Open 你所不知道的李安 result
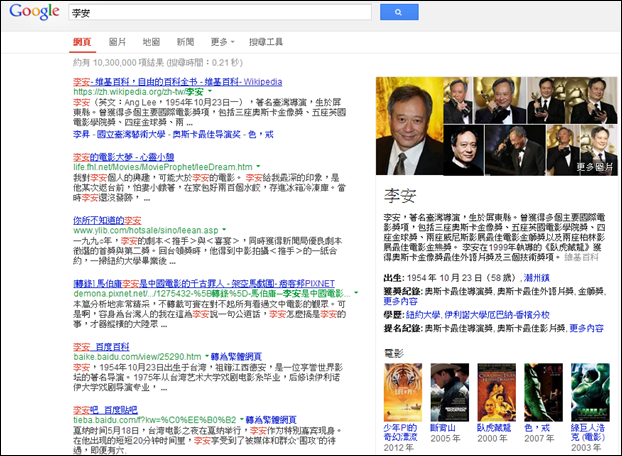 (x=107, y=220)
